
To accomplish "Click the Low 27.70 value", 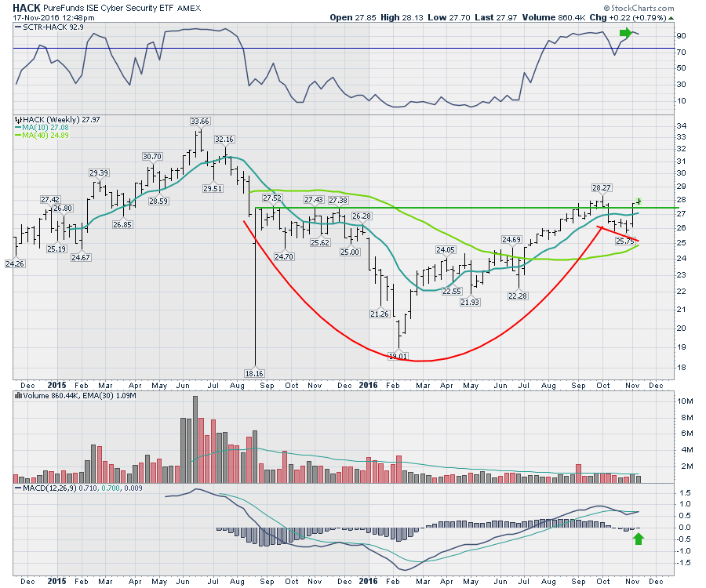I will point(449,17).
